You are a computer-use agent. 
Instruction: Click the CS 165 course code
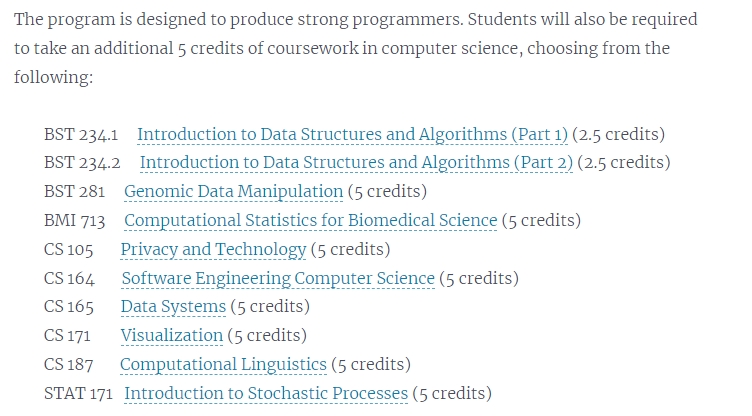69,307
